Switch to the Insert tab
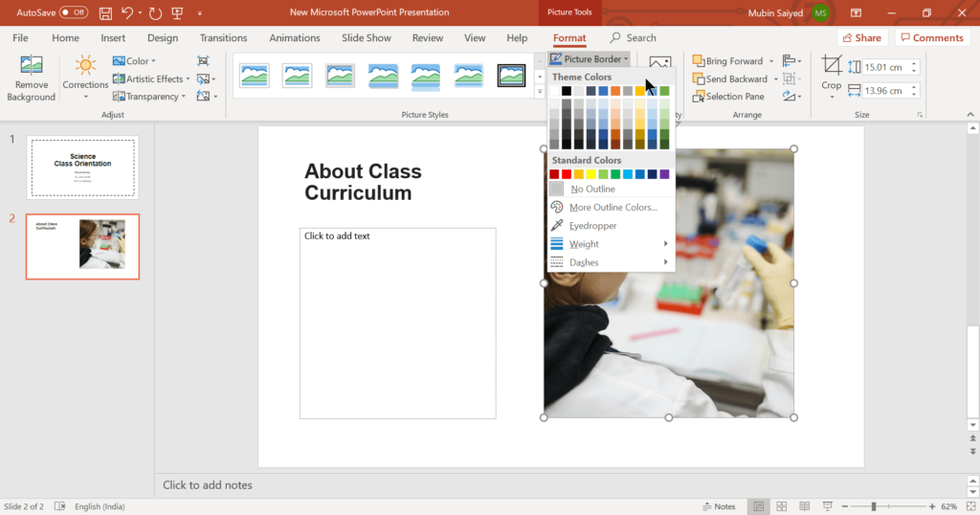The image size is (980, 515). pos(113,38)
